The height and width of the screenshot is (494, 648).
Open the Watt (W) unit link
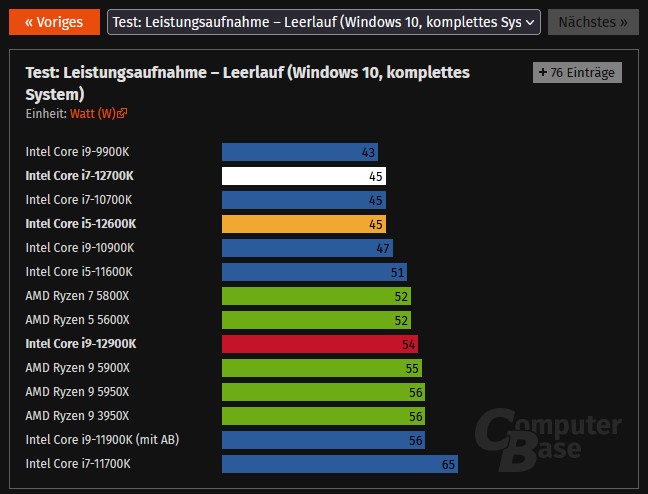[93, 113]
